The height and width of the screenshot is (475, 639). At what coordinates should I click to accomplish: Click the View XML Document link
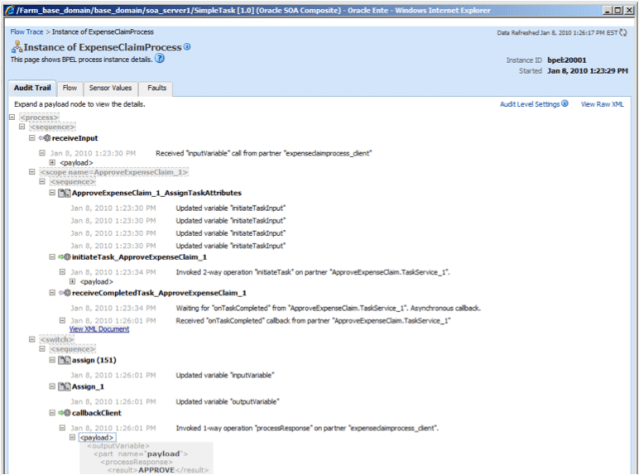coord(99,328)
